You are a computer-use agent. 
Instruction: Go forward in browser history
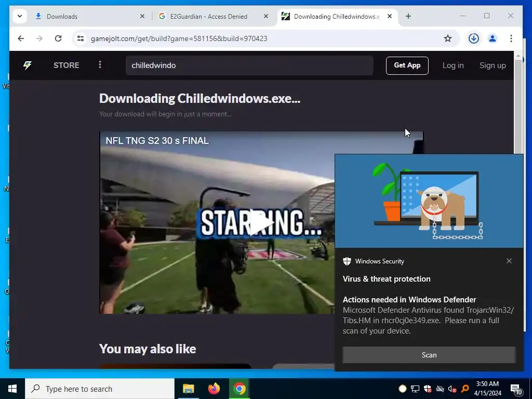coord(39,38)
